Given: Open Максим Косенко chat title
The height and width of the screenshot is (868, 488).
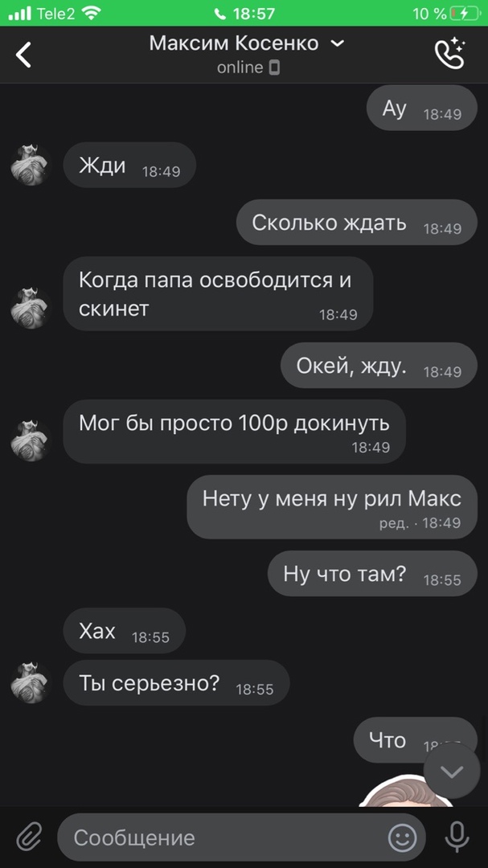Looking at the screenshot, I should pyautogui.click(x=234, y=43).
